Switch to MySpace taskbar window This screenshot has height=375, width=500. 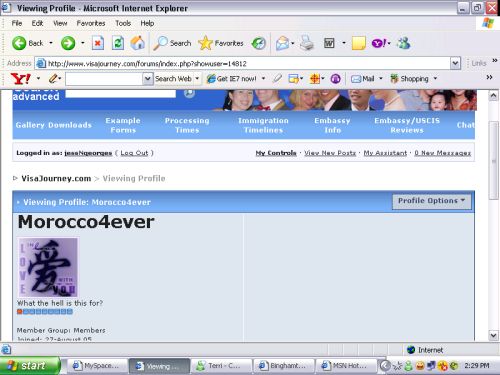[x=97, y=366]
